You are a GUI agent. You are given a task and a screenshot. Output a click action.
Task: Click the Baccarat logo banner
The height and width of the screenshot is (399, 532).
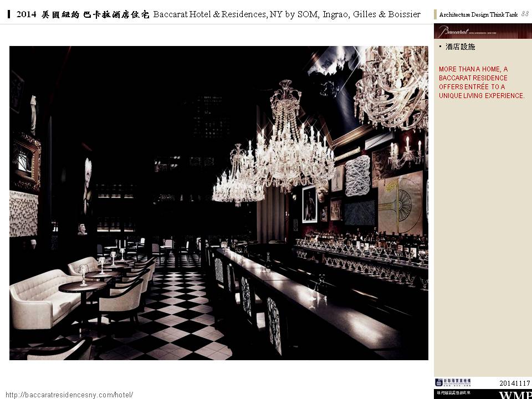482,31
